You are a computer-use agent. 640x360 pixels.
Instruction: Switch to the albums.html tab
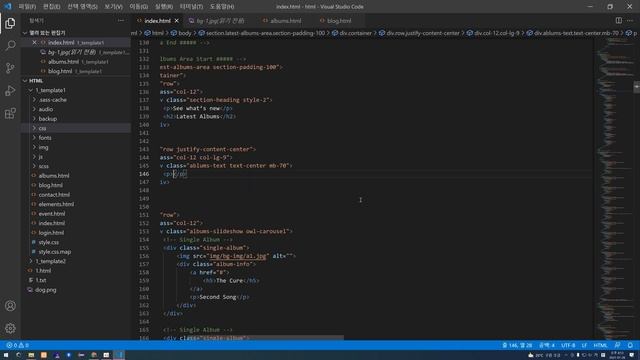tap(286, 21)
